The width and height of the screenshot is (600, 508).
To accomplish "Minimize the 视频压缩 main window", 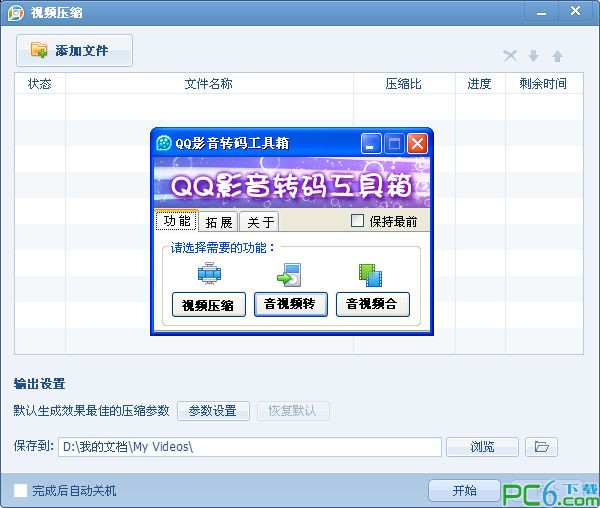I will click(541, 12).
